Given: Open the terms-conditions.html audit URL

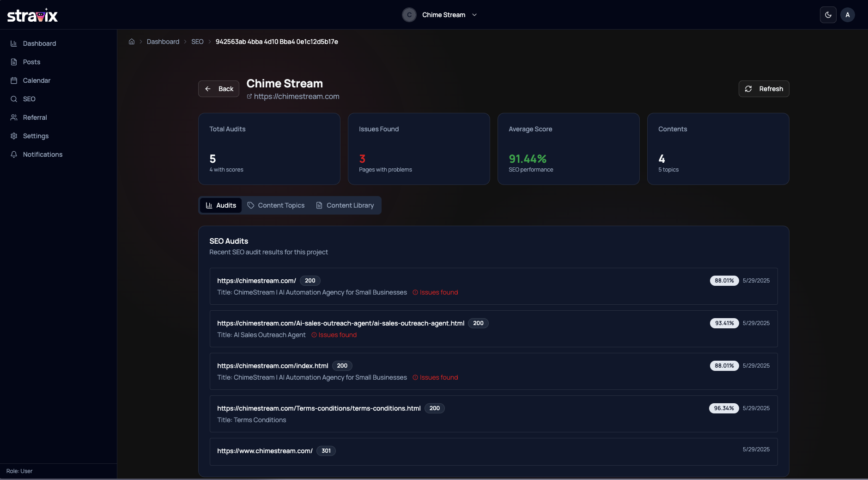Looking at the screenshot, I should (x=319, y=408).
